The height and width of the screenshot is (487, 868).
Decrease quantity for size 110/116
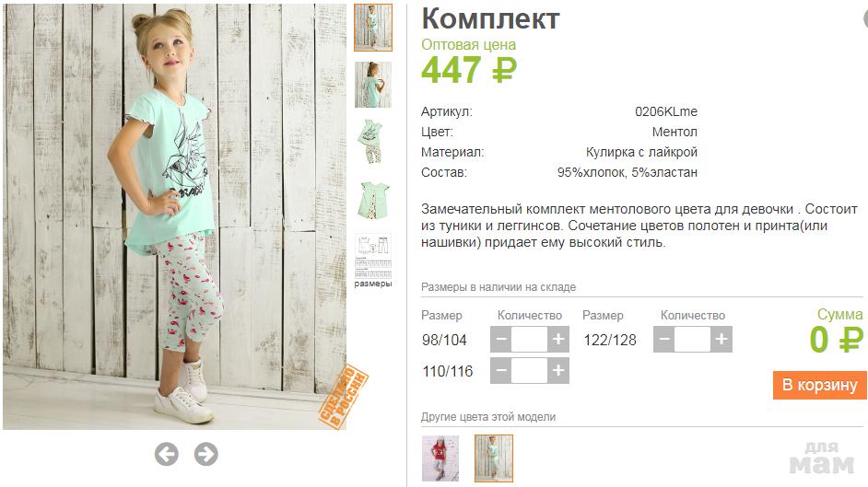501,370
